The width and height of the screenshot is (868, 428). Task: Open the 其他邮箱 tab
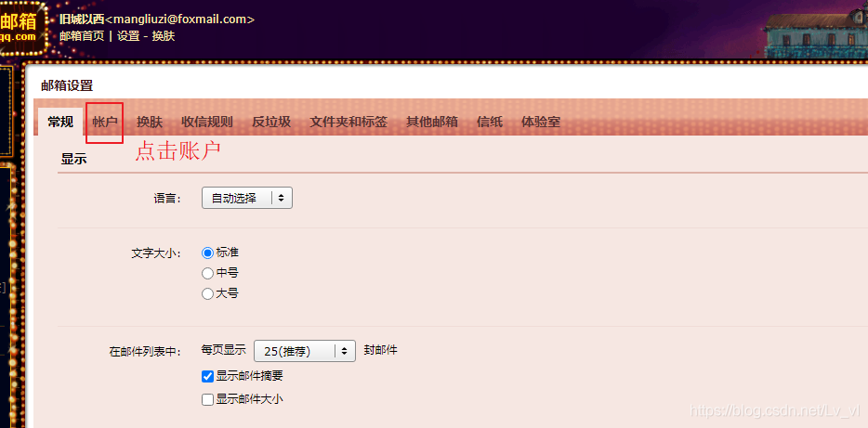point(432,123)
